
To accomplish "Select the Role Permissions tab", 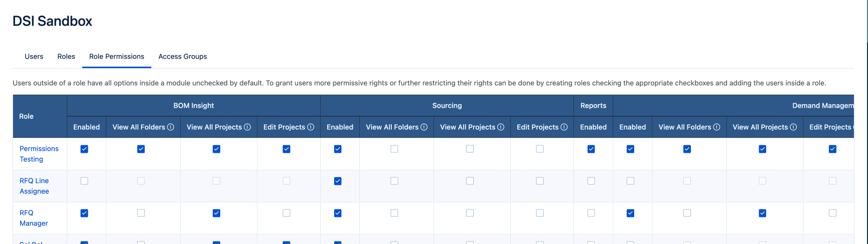I will coord(117,57).
